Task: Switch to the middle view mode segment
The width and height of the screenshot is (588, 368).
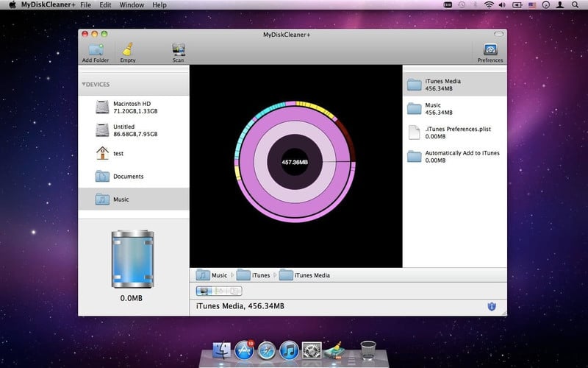Action: click(x=219, y=291)
